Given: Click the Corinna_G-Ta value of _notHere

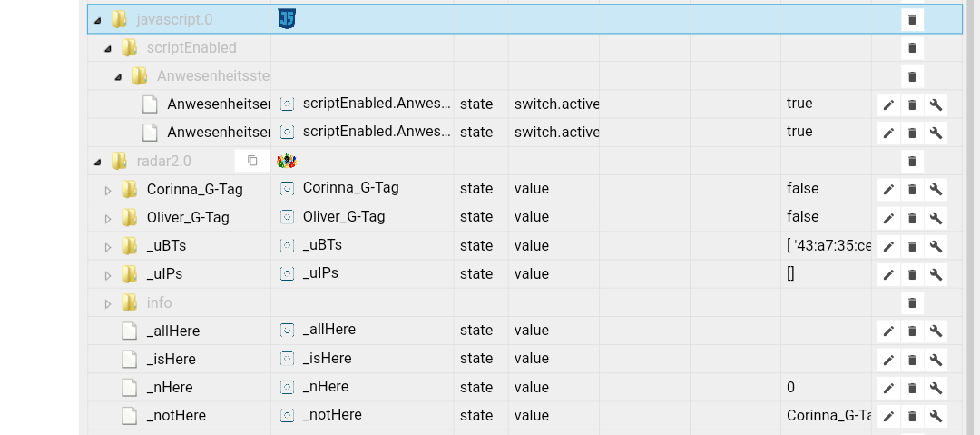Looking at the screenshot, I should pos(828,416).
